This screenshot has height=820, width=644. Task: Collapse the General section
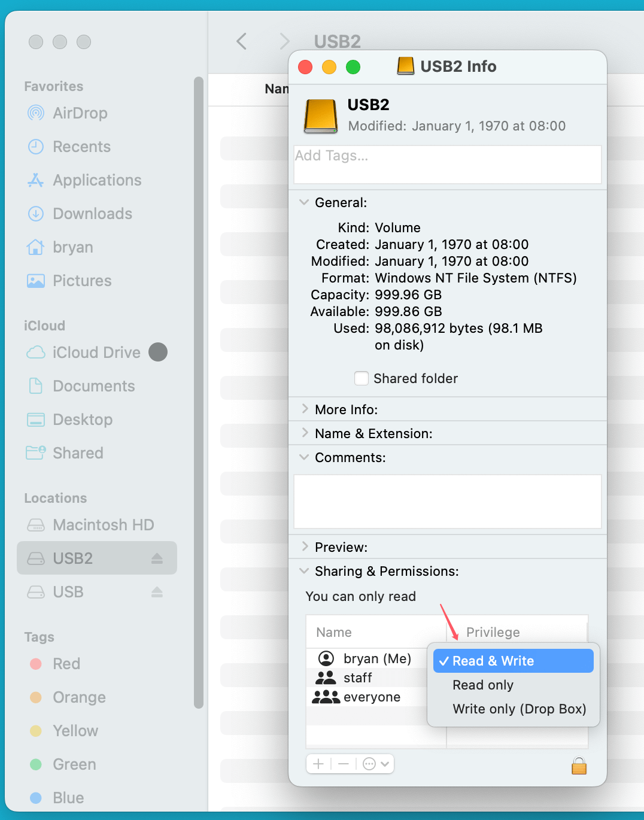tap(303, 202)
